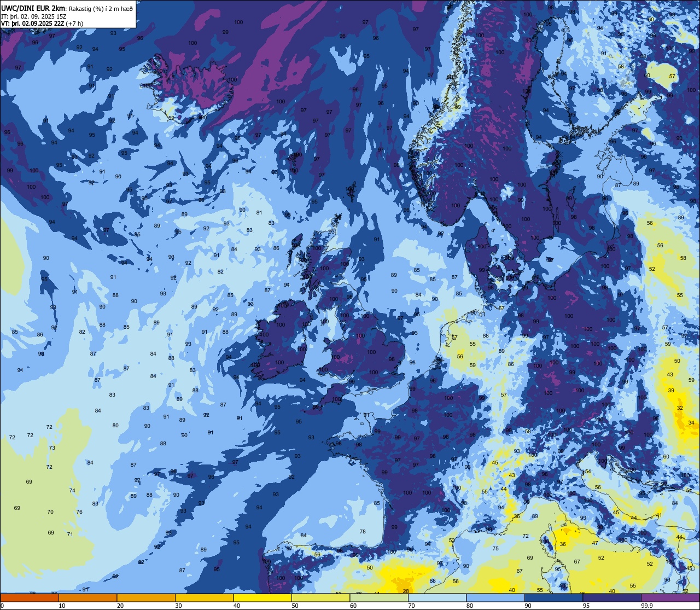Click the "70" legend tick label
Screen dimensions: 700x610
coord(411,606)
